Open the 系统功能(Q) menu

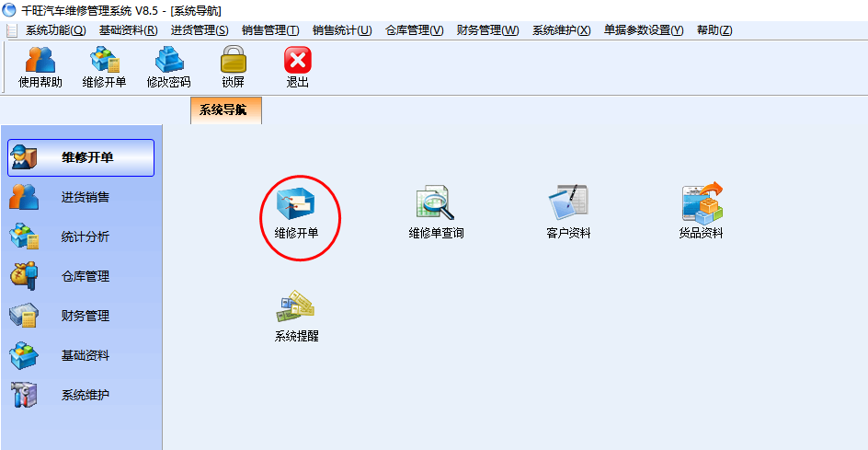point(56,30)
